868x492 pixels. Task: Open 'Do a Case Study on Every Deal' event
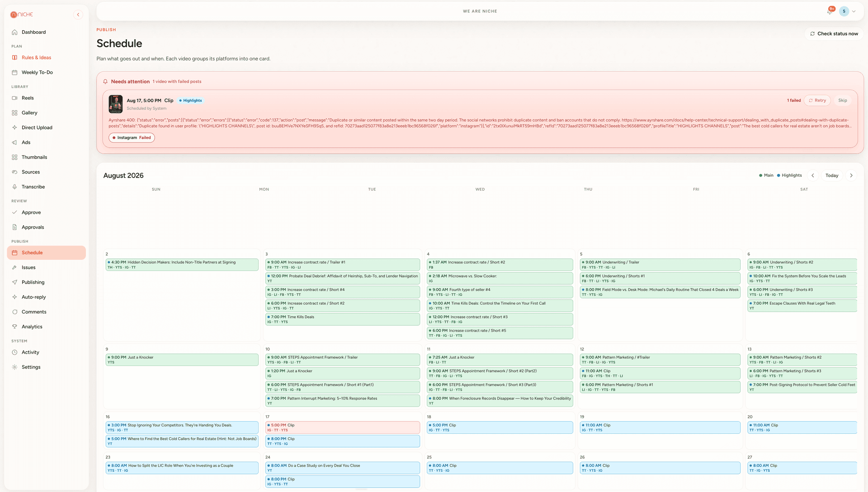pyautogui.click(x=343, y=468)
